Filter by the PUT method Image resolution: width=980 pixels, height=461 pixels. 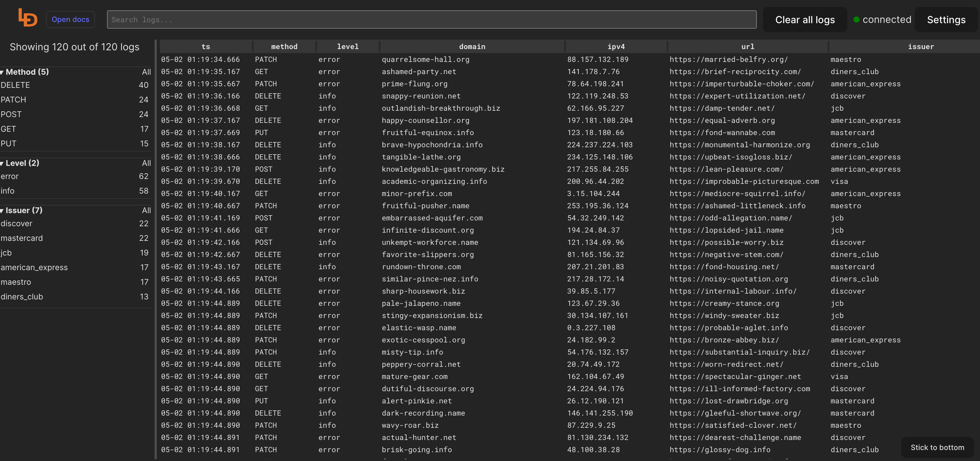coord(8,144)
